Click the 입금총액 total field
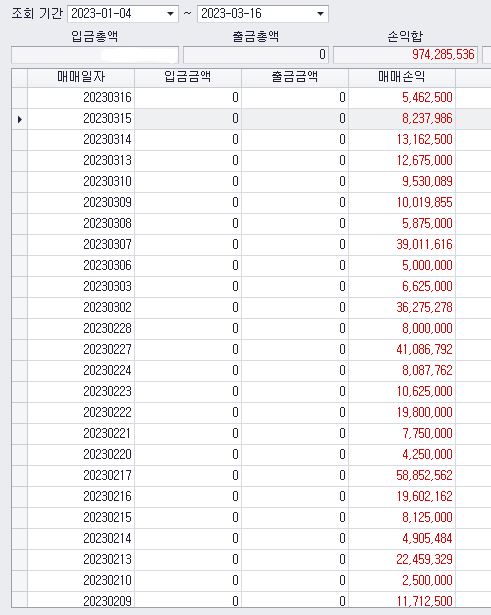This screenshot has width=491, height=615. [95, 55]
